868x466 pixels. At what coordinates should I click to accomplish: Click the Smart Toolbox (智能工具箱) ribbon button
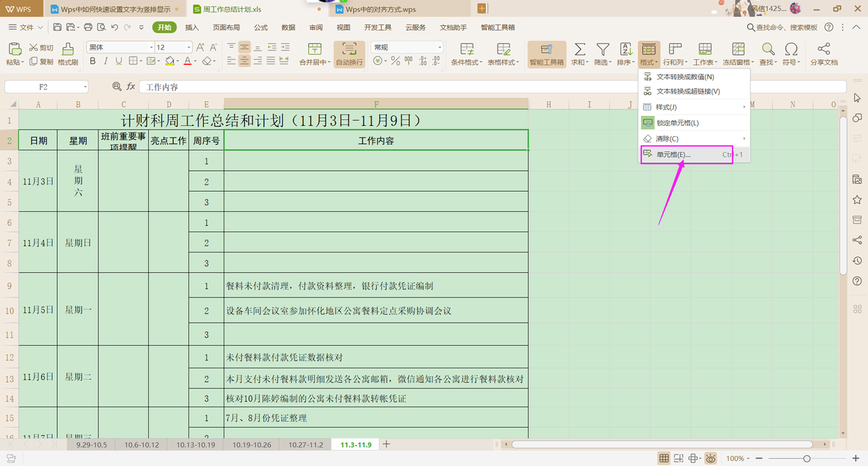pyautogui.click(x=547, y=55)
